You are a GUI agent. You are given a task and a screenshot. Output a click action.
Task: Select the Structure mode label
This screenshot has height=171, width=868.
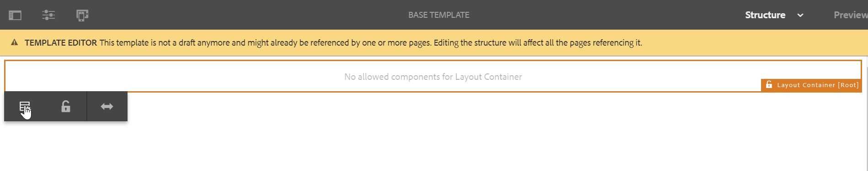click(x=765, y=15)
